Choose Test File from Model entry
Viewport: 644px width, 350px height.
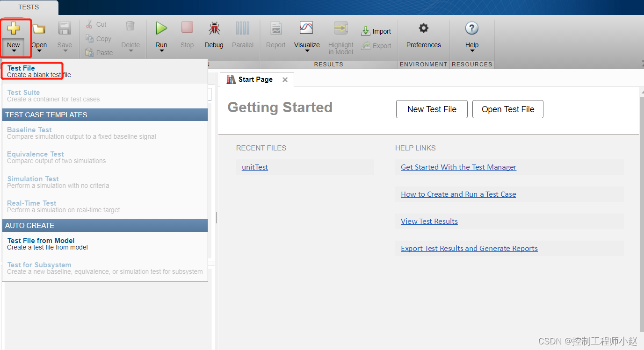coord(105,244)
